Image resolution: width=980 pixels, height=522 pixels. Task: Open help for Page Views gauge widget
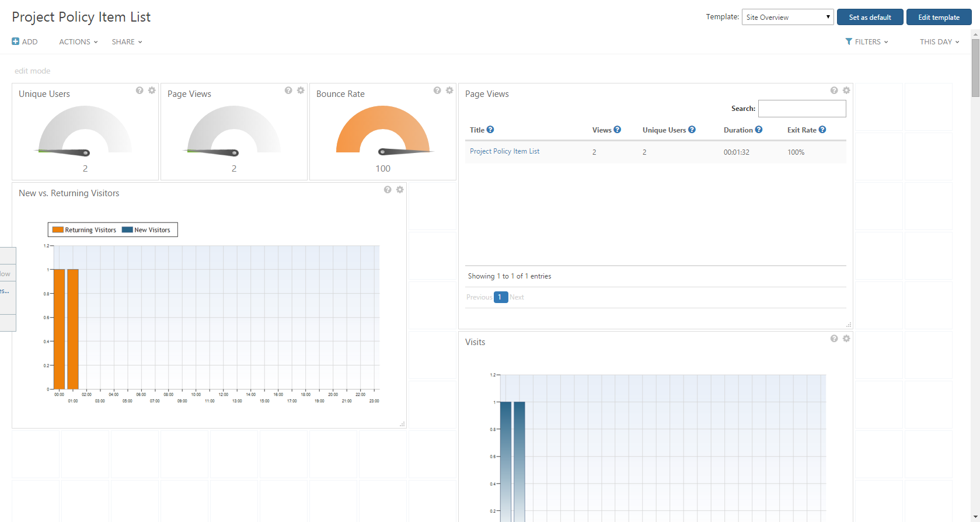(x=288, y=91)
